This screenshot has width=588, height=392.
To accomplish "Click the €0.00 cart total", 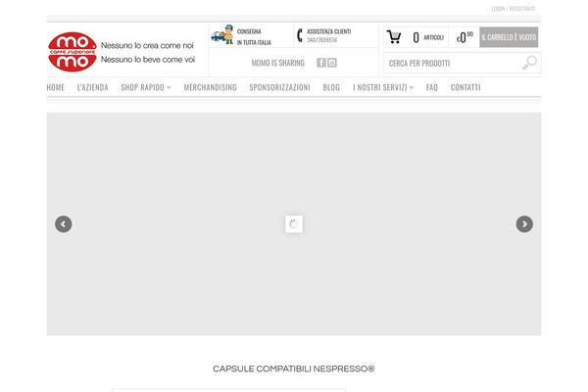I will click(465, 37).
